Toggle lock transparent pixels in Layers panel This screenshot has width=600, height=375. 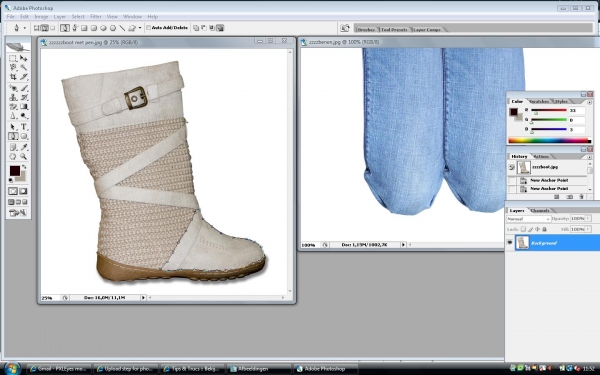523,230
